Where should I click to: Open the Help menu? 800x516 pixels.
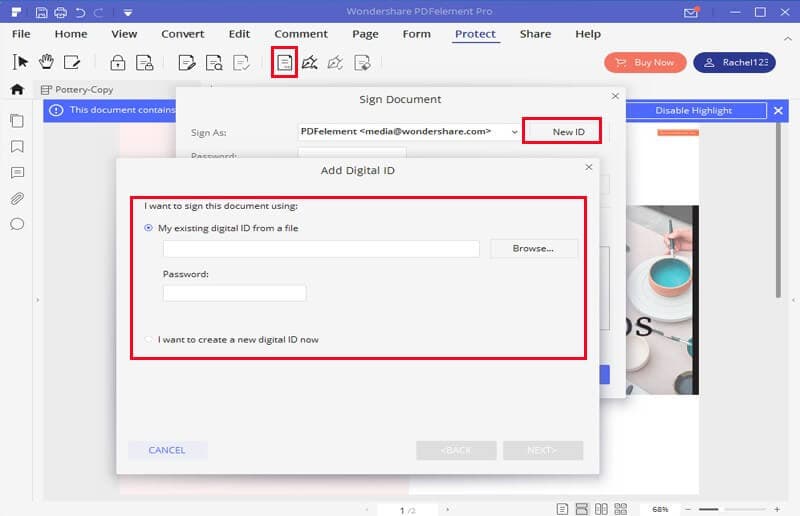click(588, 34)
